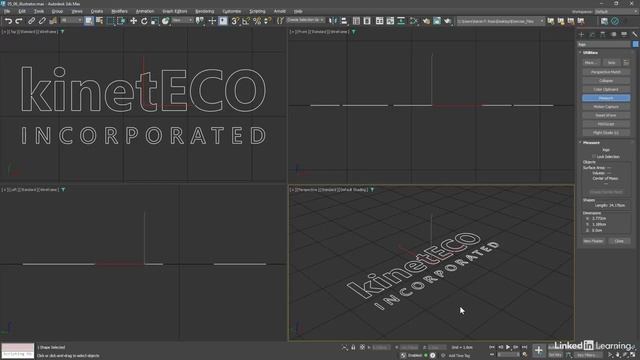Click the Use Pivot Point Center icon
The width and height of the screenshot is (640, 360).
(x=200, y=21)
